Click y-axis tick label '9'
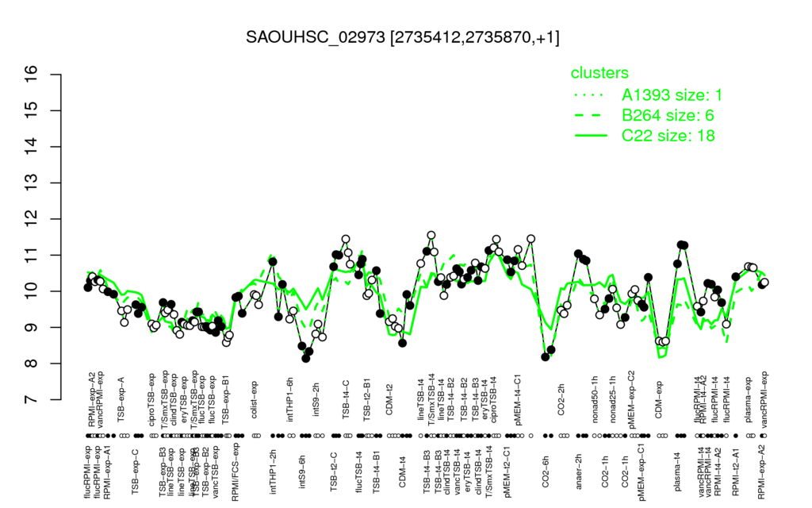 pos(32,327)
